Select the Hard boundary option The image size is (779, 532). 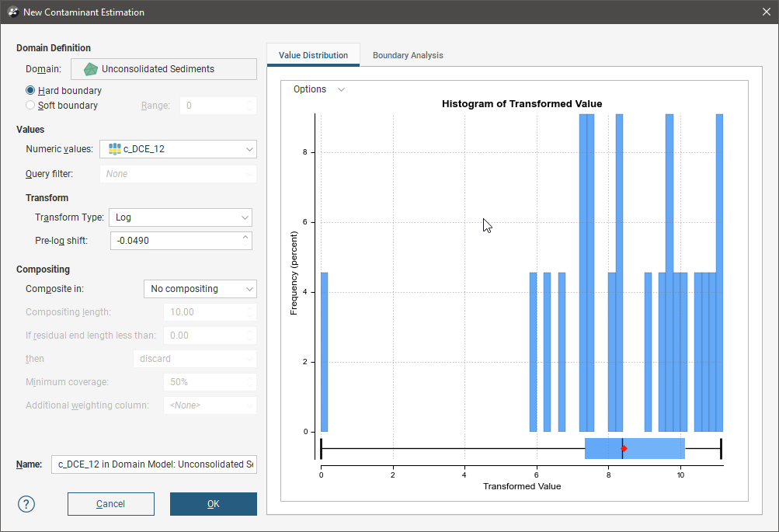click(31, 91)
